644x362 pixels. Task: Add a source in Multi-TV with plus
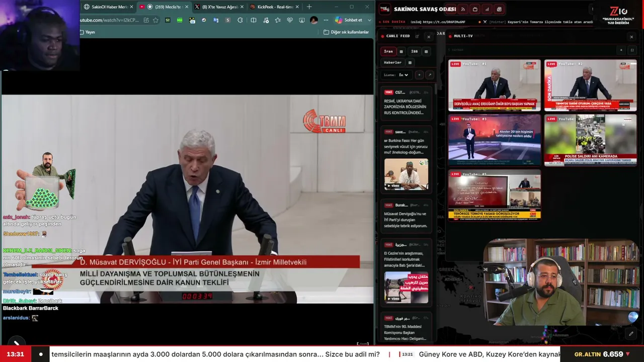[x=621, y=50]
